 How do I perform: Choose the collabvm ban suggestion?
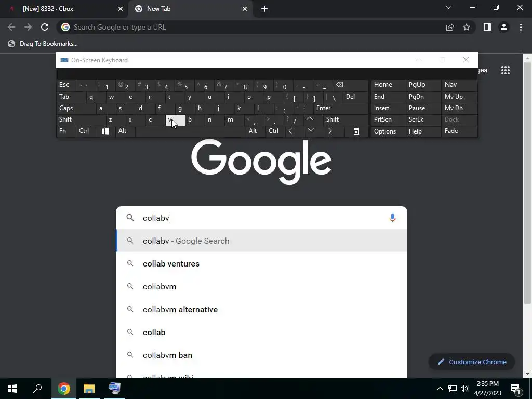(x=262, y=355)
